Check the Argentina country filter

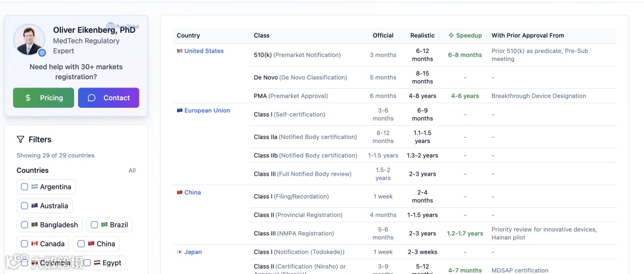[x=24, y=187]
